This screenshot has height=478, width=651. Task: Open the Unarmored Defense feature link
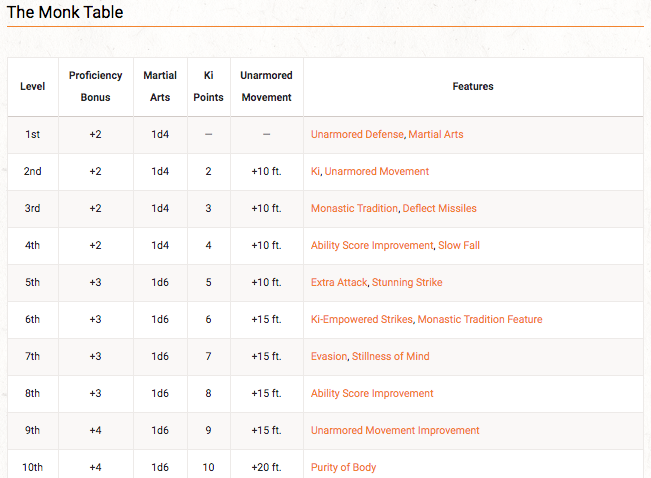click(x=357, y=134)
